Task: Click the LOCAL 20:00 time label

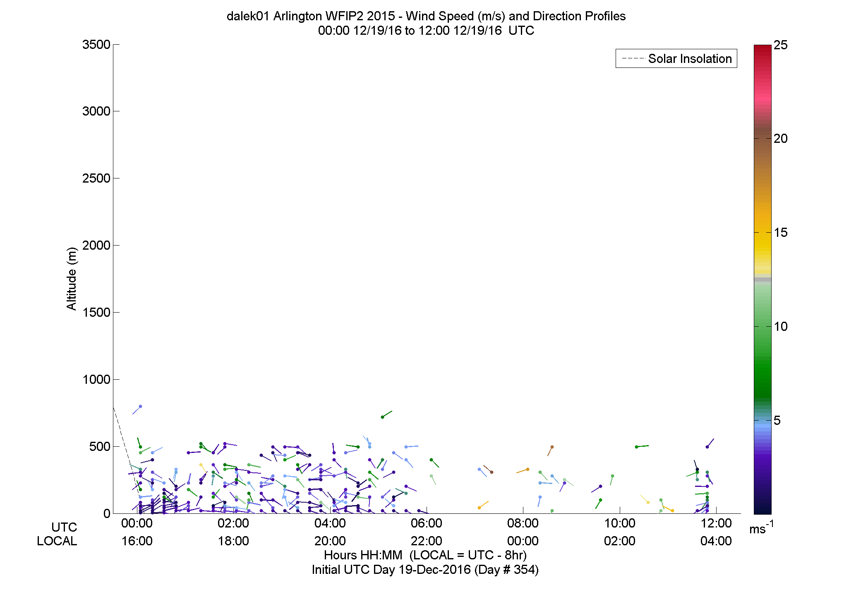Action: click(330, 541)
